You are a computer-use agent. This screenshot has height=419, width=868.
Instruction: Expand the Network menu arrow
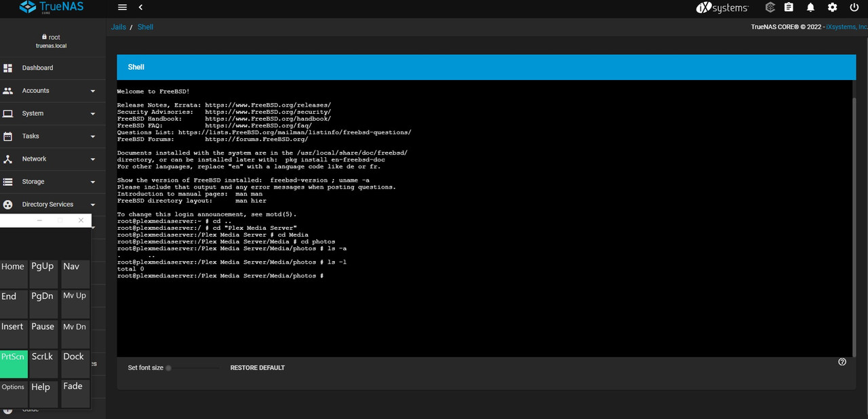coord(93,159)
